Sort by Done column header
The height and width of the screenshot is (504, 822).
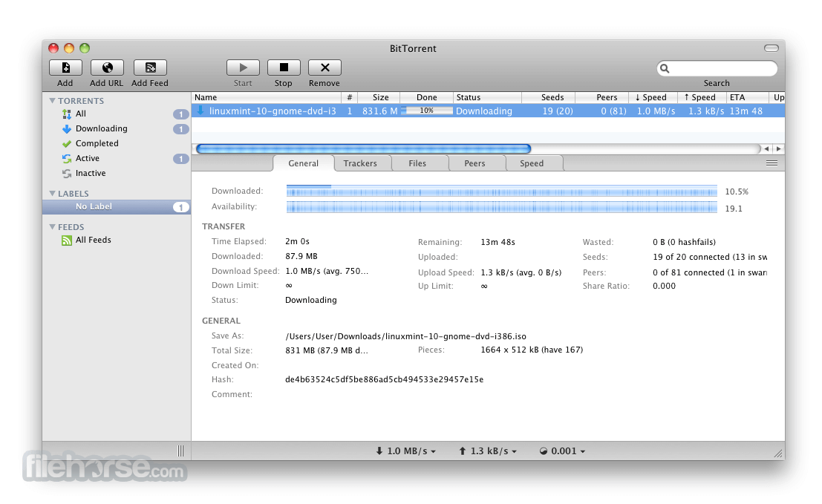click(x=426, y=97)
